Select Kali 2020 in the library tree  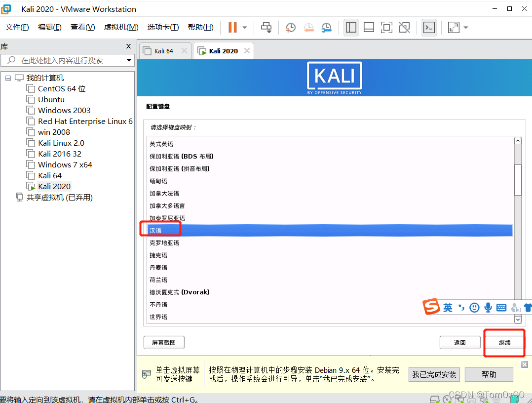point(54,186)
